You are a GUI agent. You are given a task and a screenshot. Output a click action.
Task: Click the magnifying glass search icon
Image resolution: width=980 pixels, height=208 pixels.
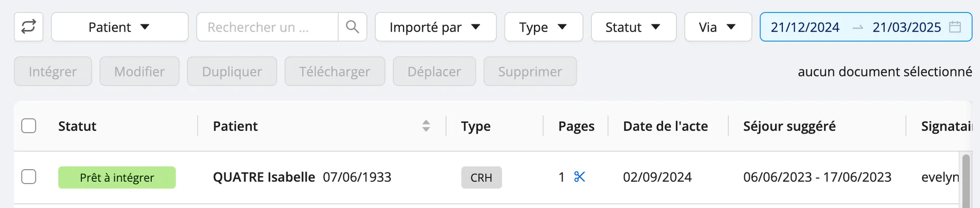coord(353,27)
